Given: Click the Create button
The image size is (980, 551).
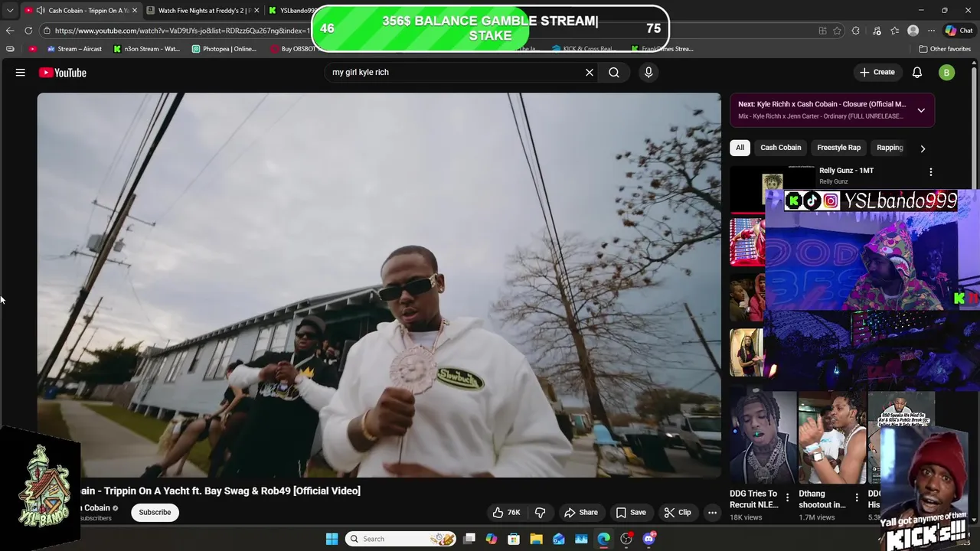Looking at the screenshot, I should 877,72.
